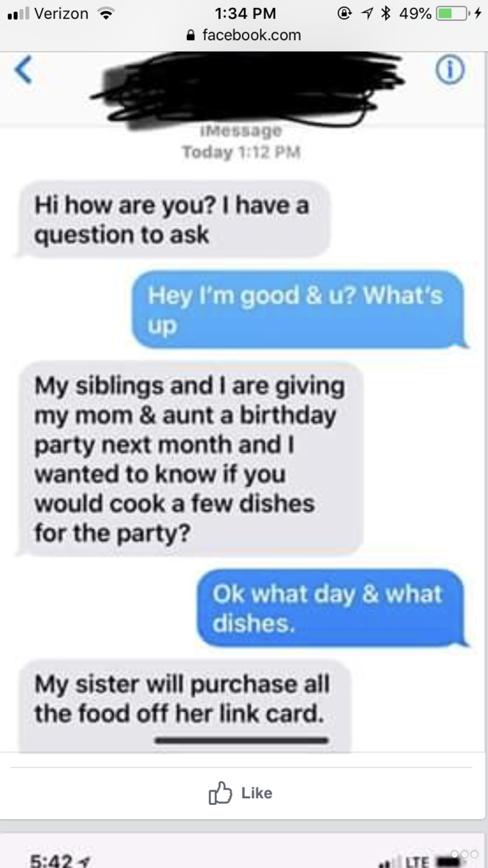
Task: Click the facebook.com address bar
Action: [244, 35]
